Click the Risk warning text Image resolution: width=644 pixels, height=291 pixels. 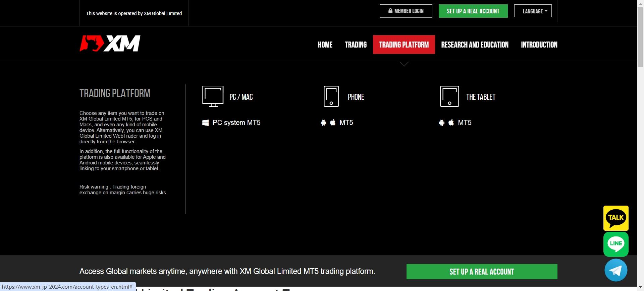(123, 190)
